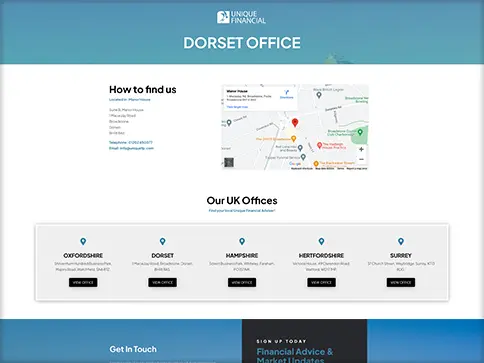Click the Surrey location pin icon
484x363 pixels.
(x=401, y=241)
